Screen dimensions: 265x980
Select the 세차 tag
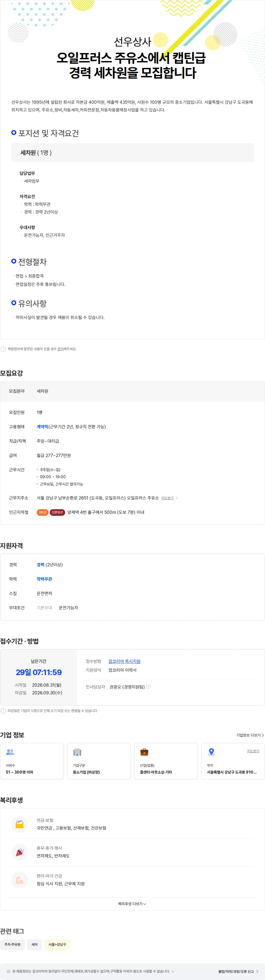[34, 944]
